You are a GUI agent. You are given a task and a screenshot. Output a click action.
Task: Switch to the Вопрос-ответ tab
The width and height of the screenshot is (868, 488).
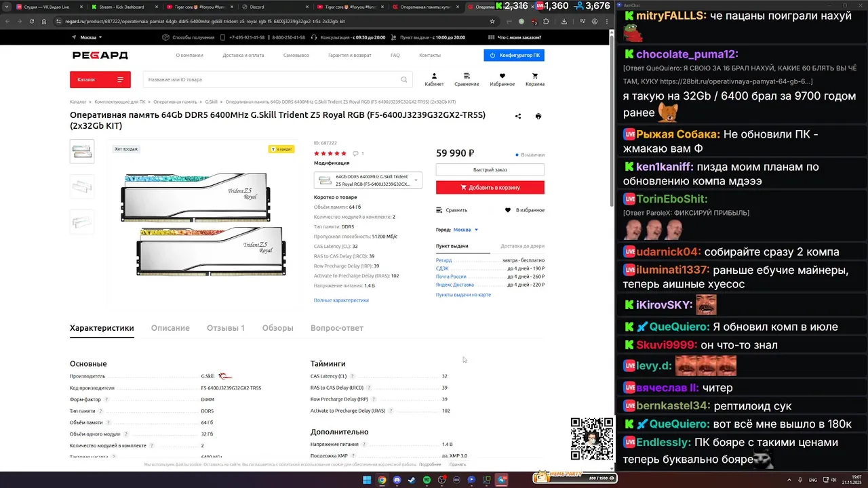337,328
